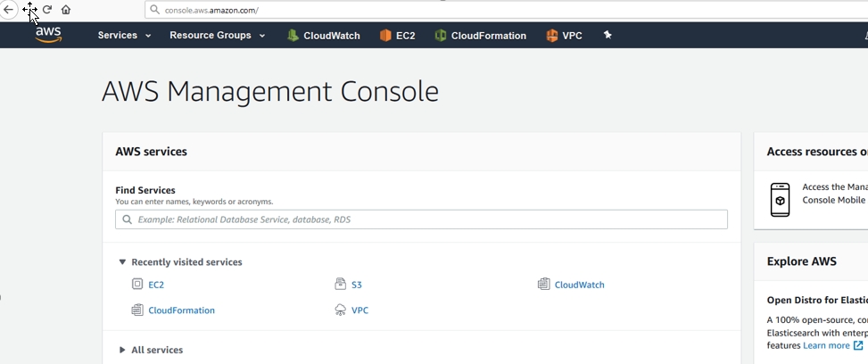Click the magnifier icon in the address bar
This screenshot has height=364, width=868.
[x=154, y=10]
